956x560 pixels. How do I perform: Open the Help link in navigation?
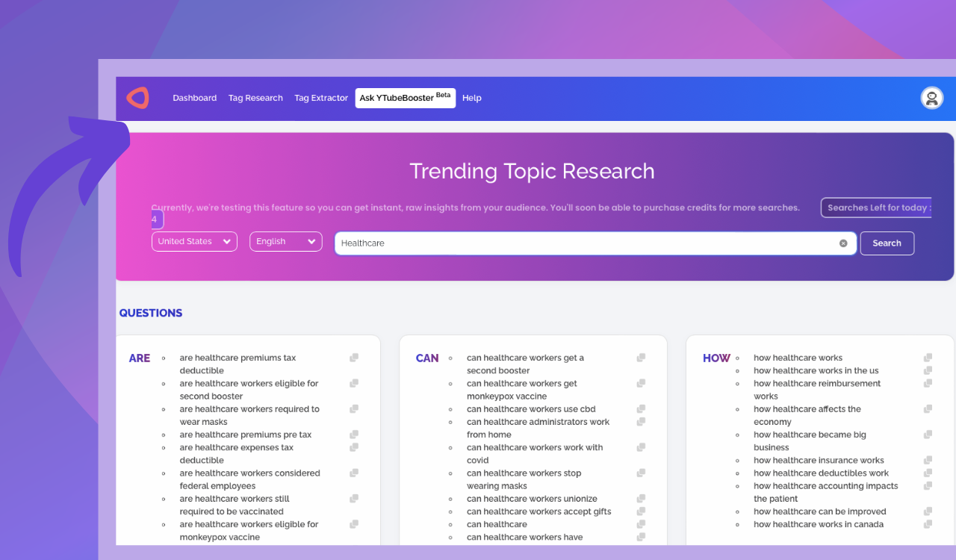[x=471, y=98]
